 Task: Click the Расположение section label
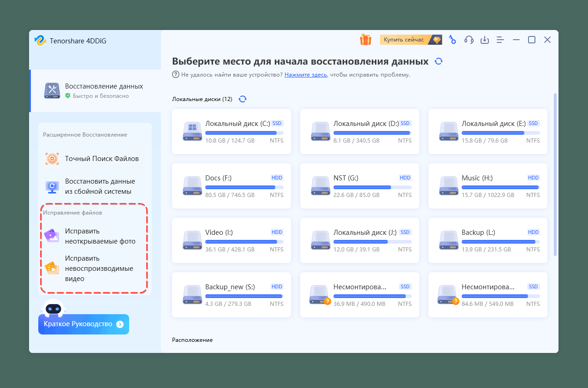point(192,340)
